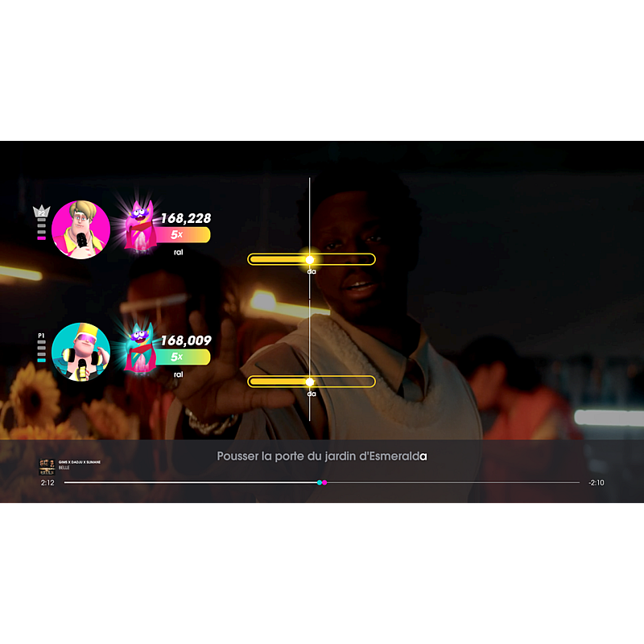Click the glowing pitch cursor on lower note bar
This screenshot has width=644, height=644.
tap(310, 382)
